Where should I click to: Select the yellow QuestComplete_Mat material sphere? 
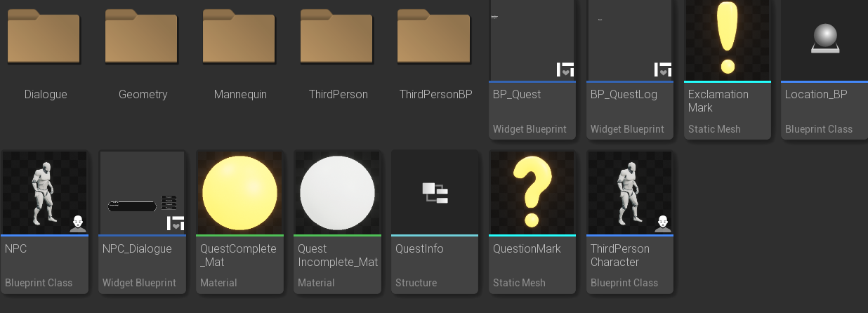240,192
